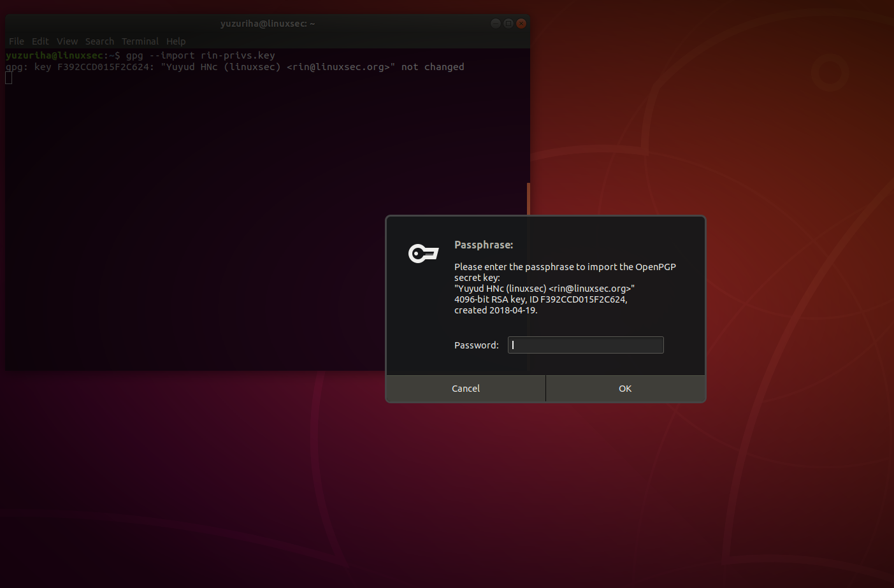Click 'created 2018-04-19.' text in dialog
The image size is (894, 588).
coord(496,310)
